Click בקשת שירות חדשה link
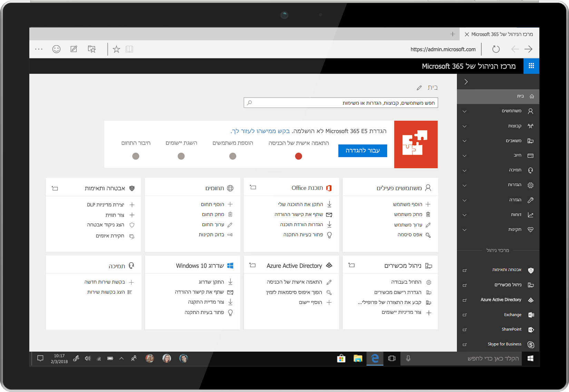This screenshot has height=392, width=569. click(105, 282)
